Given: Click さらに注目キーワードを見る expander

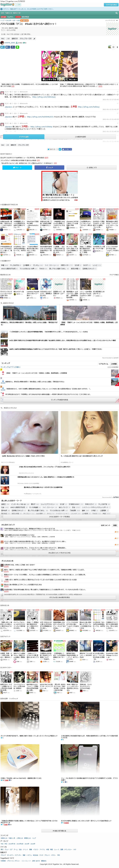Looking at the screenshot, I should (59, 516).
